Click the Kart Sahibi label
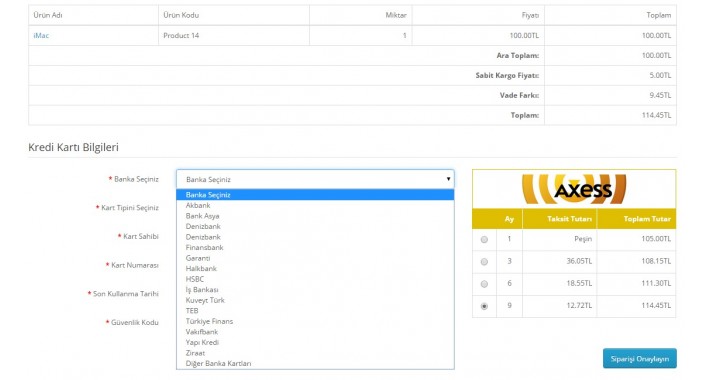Image resolution: width=710 pixels, height=380 pixels. (141, 236)
